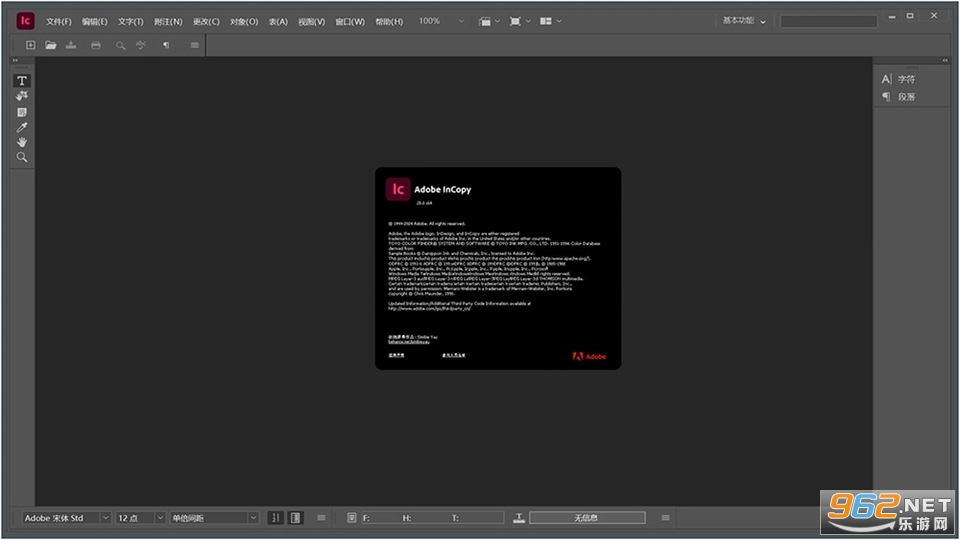Expand the 12 点 font size dropdown

160,518
